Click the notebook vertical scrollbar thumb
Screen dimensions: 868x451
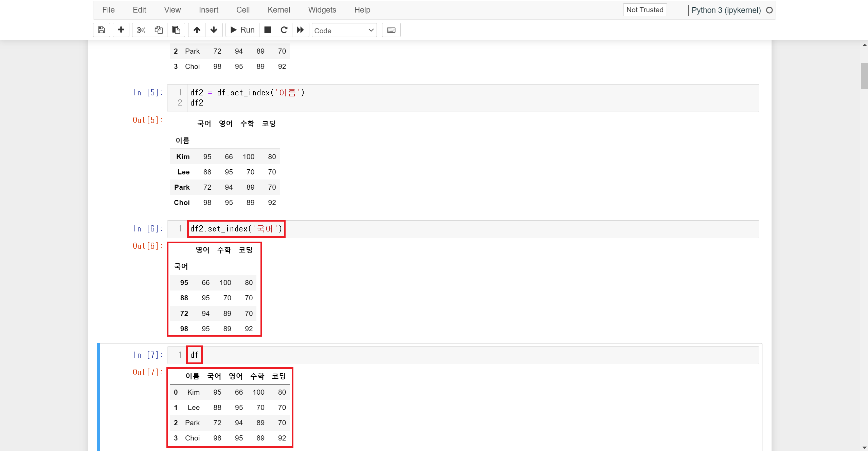pyautogui.click(x=864, y=75)
